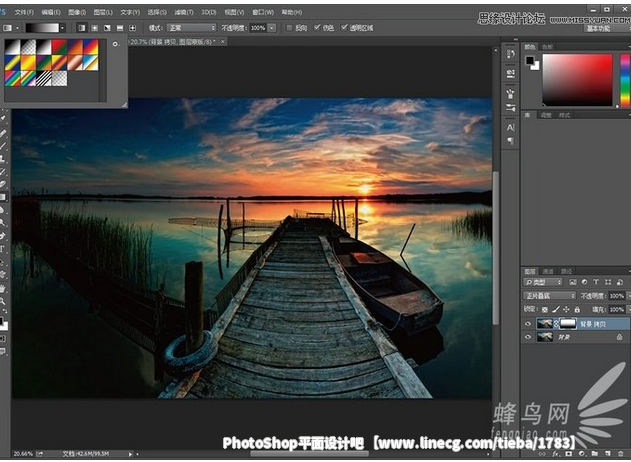
Task: Open the status bar info arrow
Action: 130,454
